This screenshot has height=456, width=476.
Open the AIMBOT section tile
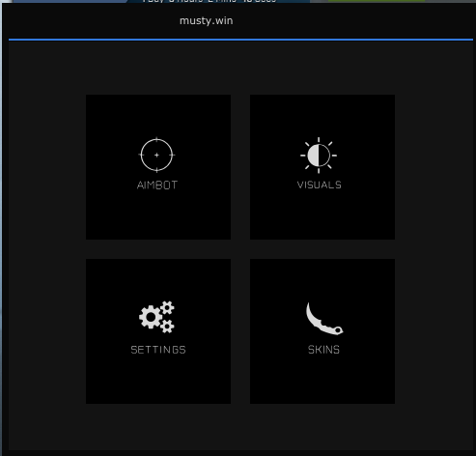coord(158,167)
